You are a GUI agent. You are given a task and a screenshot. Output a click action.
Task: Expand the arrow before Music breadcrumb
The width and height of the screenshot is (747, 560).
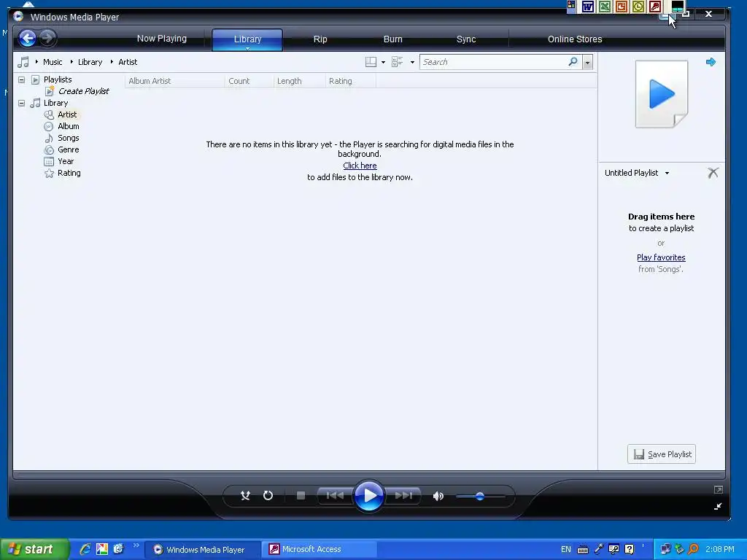point(36,62)
